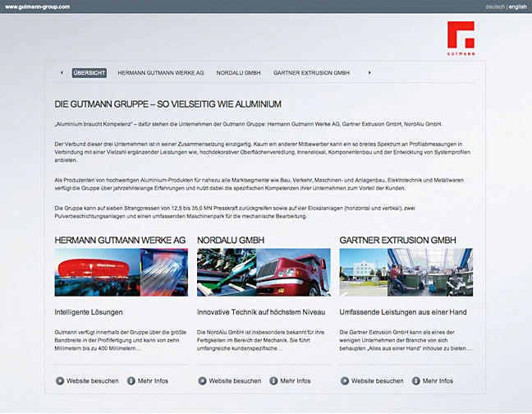Click the subtitle Intelligente Lösungen

[x=89, y=312]
